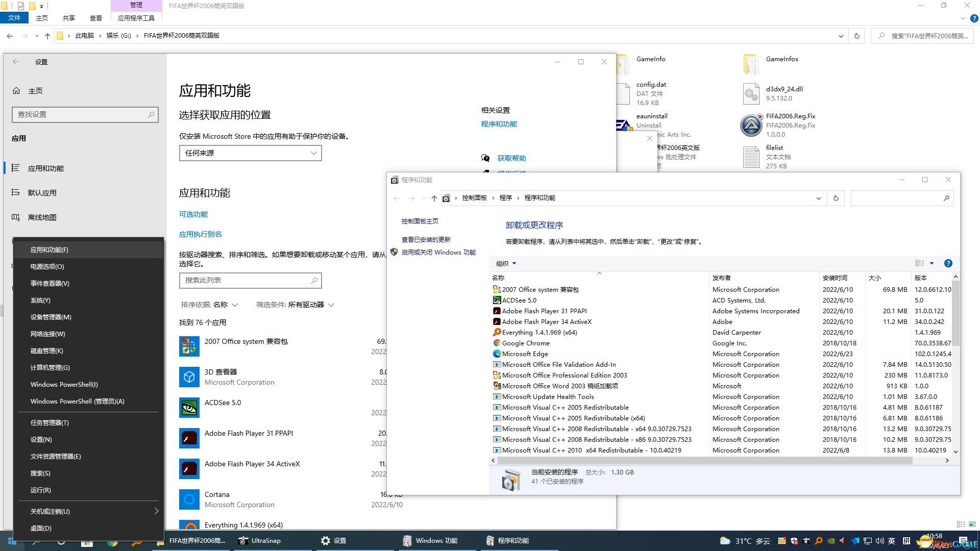The width and height of the screenshot is (980, 551).
Task: Open 获取帮助 link in Settings
Action: [x=511, y=158]
